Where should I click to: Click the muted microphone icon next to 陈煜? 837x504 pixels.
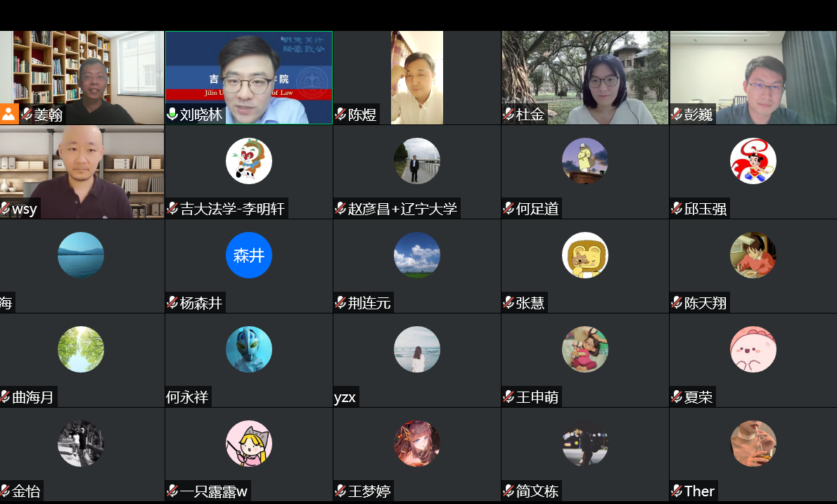(x=340, y=115)
